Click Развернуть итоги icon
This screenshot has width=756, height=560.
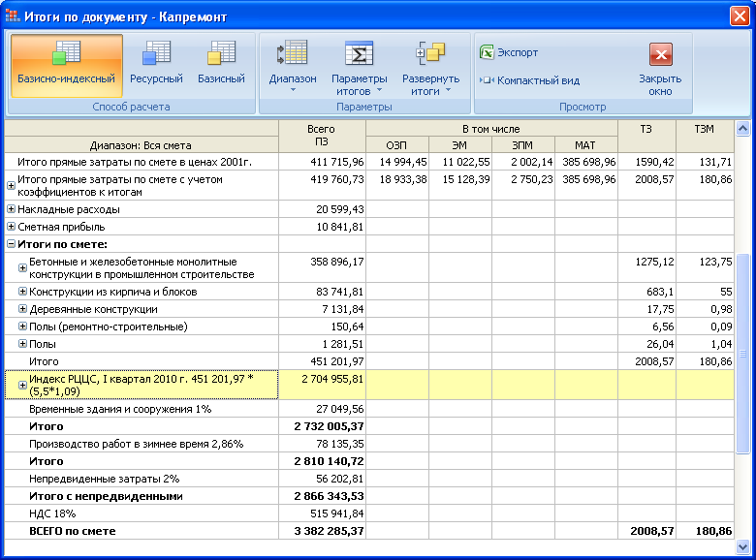430,53
